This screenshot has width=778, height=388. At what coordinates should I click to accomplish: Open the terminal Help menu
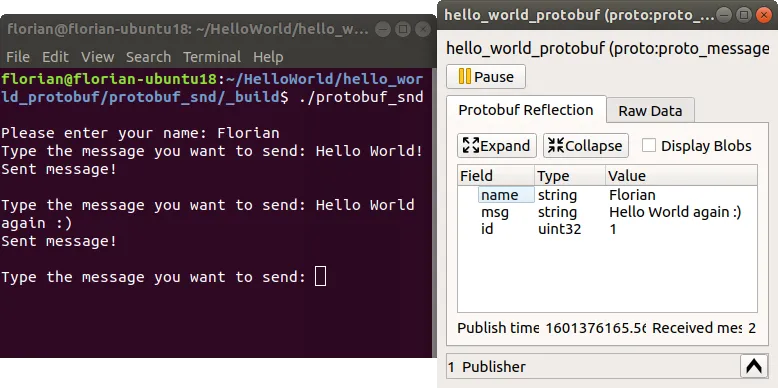(268, 57)
